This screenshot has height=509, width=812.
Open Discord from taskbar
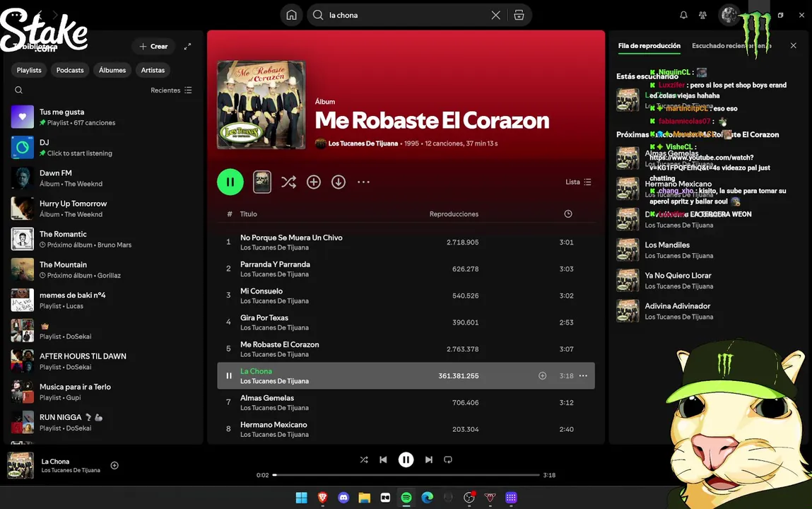click(x=343, y=498)
